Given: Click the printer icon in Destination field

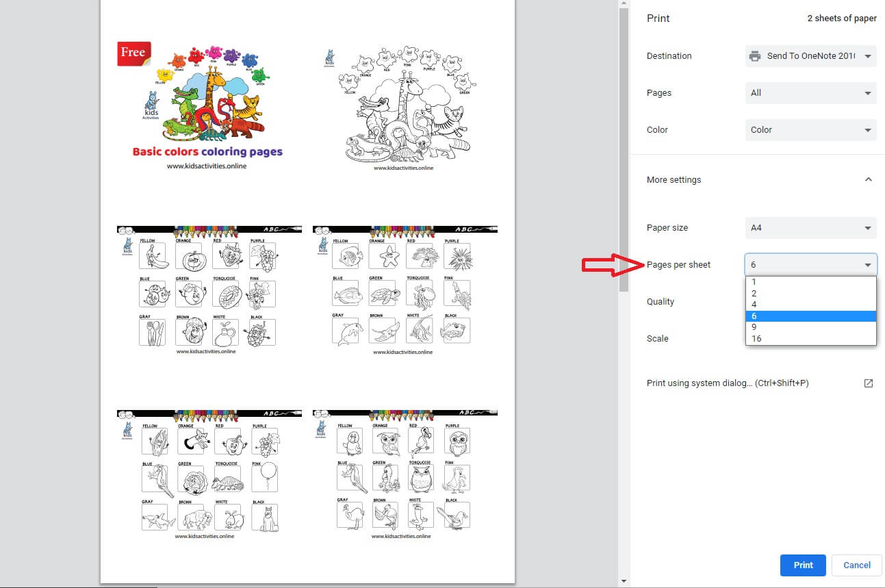Looking at the screenshot, I should coord(756,56).
